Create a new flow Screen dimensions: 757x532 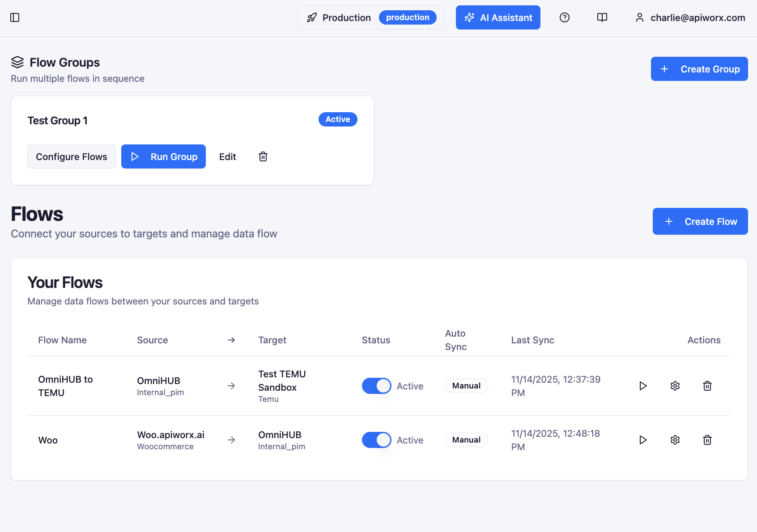(x=700, y=221)
